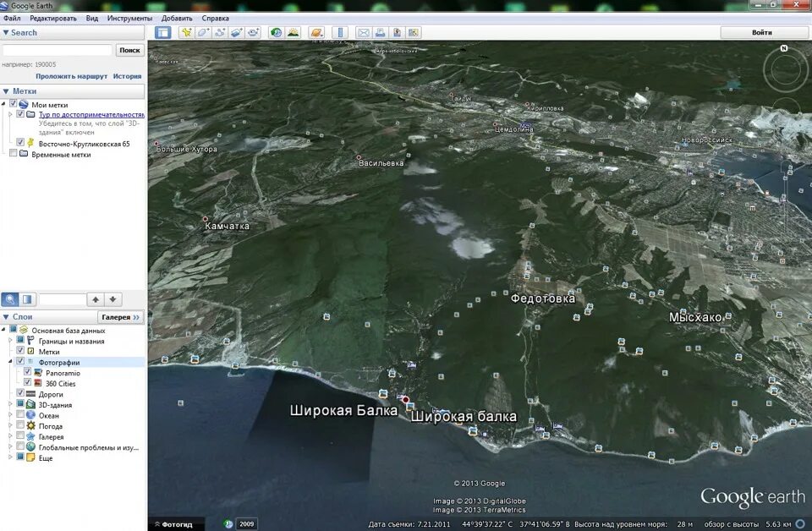This screenshot has height=531, width=812.
Task: Click the Войти sign-in button
Action: pos(762,33)
